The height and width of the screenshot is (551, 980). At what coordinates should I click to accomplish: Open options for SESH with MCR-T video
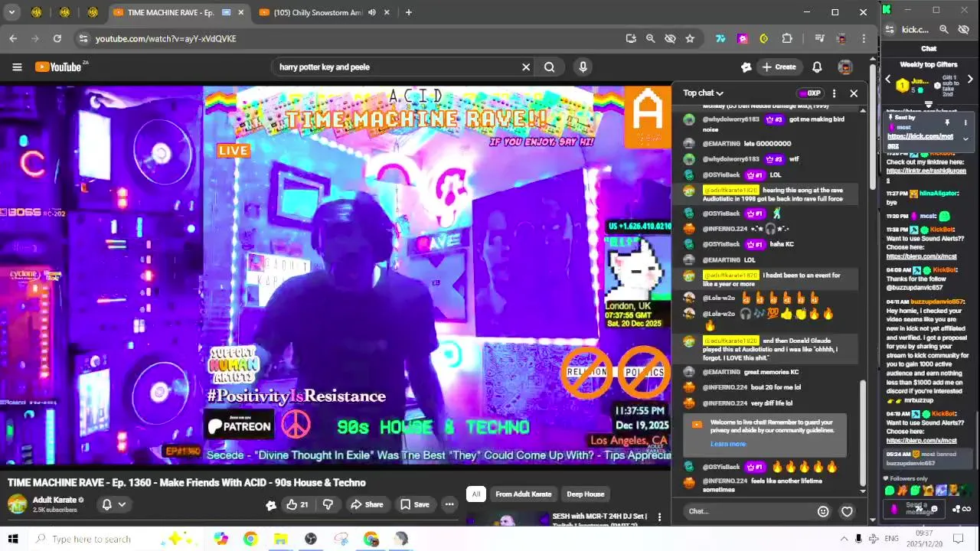point(659,517)
